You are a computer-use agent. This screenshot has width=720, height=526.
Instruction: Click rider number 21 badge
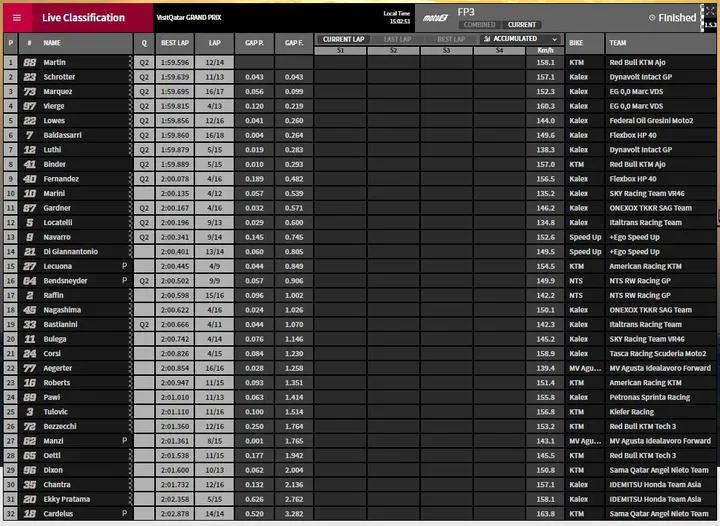[30, 252]
